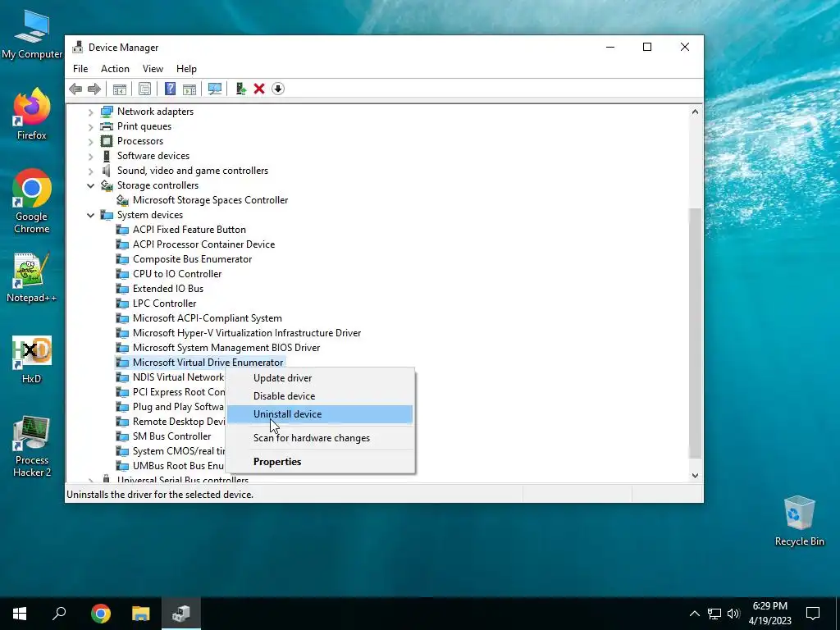Select the HxD desktop shortcut
The height and width of the screenshot is (630, 840).
(32, 360)
